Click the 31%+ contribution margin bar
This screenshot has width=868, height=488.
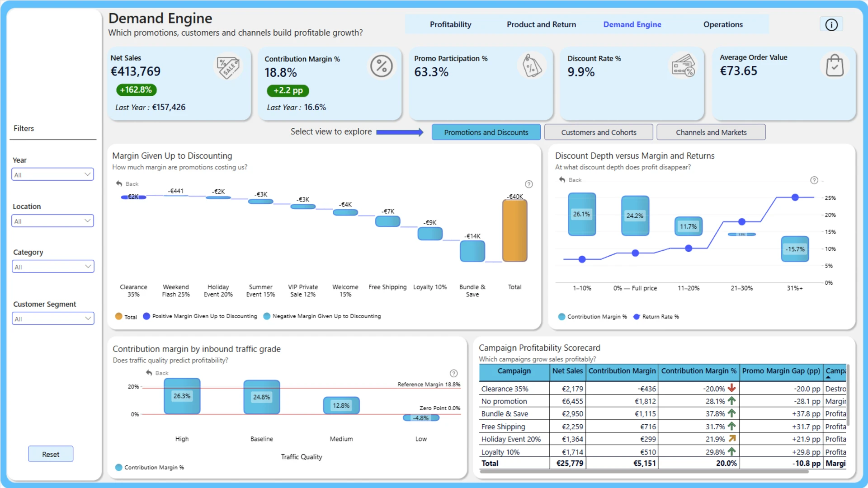pyautogui.click(x=795, y=249)
